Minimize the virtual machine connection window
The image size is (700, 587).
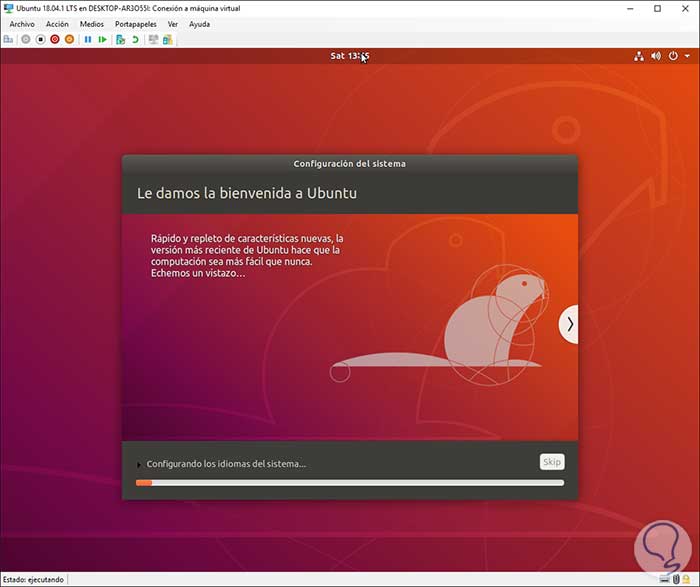pyautogui.click(x=630, y=8)
